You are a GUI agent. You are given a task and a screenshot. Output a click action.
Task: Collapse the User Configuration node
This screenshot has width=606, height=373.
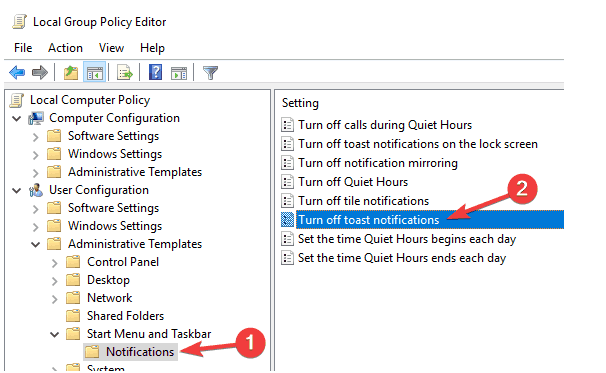pyautogui.click(x=16, y=190)
